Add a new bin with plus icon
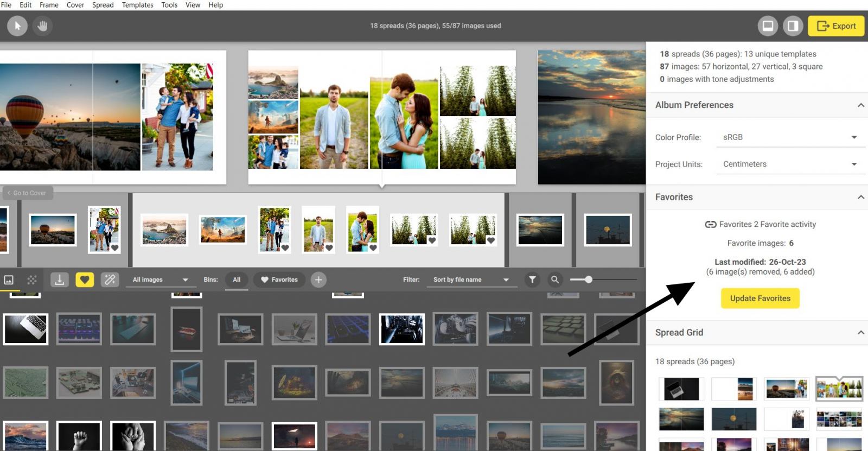 (x=318, y=280)
